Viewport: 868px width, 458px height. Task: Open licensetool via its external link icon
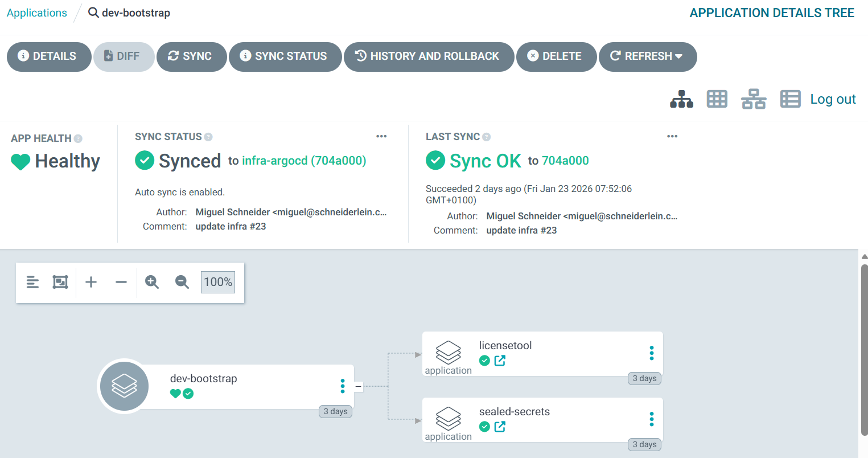(x=500, y=361)
